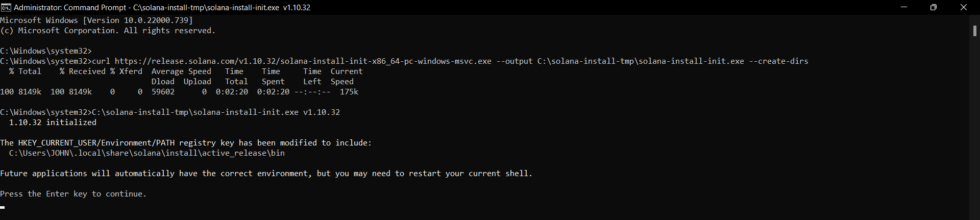Screen dimensions: 980x220
Task: Close the Command Prompt window
Action: click(x=964, y=7)
